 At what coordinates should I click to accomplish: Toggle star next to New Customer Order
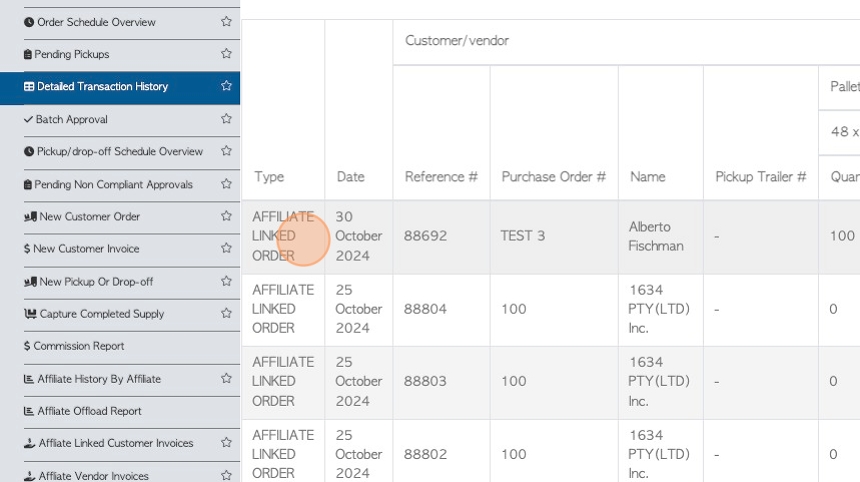226,216
